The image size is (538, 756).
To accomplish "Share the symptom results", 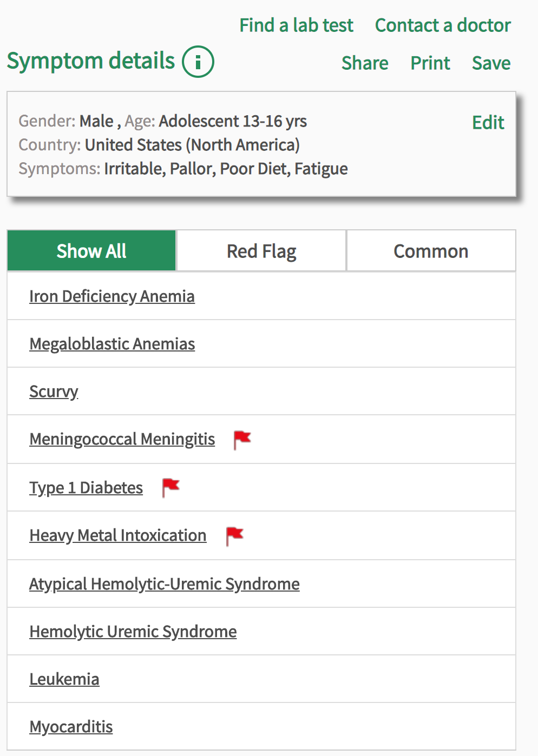I will (365, 63).
